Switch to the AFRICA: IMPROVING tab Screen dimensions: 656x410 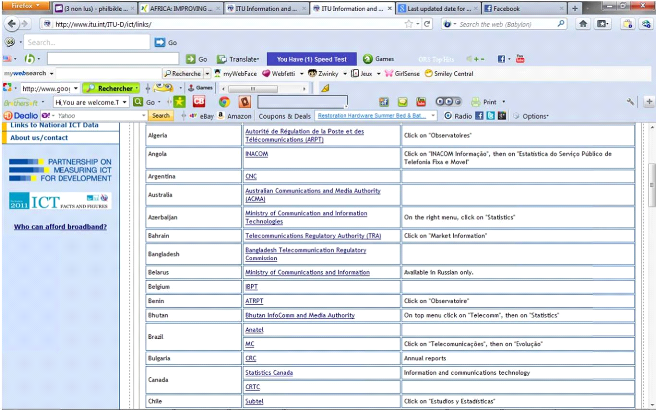[180, 8]
